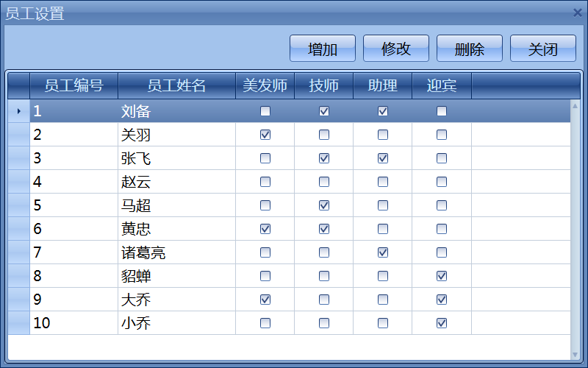This screenshot has height=368, width=588.
Task: Uncheck 技师 checkbox for 马超
Action: tap(324, 205)
